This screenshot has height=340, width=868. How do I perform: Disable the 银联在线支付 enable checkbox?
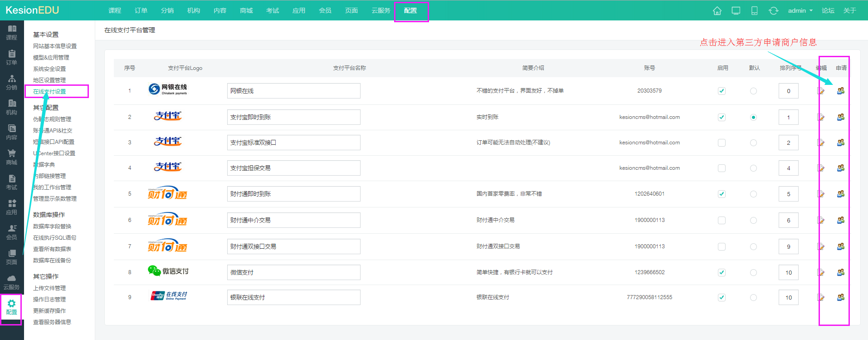coord(722,297)
